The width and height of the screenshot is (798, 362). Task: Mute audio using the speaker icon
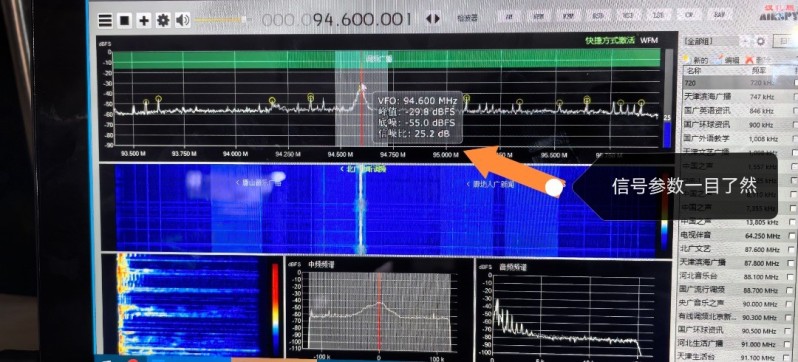(x=182, y=20)
